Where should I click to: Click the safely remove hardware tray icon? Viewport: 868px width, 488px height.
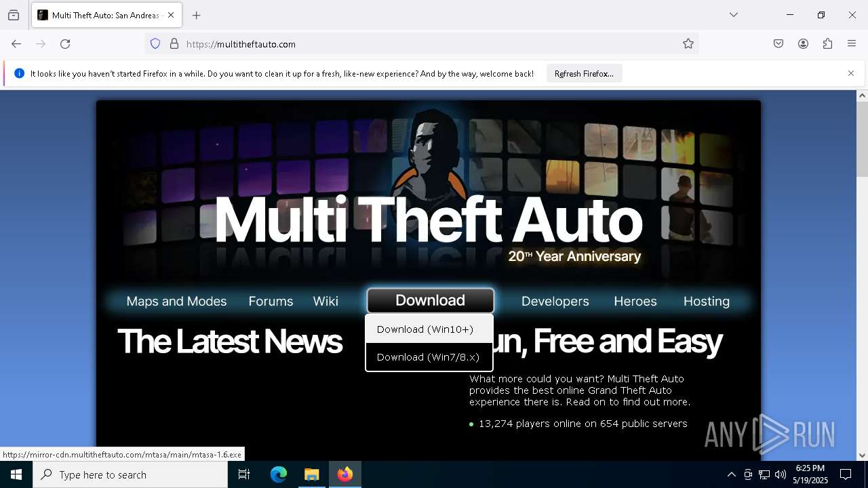point(748,474)
